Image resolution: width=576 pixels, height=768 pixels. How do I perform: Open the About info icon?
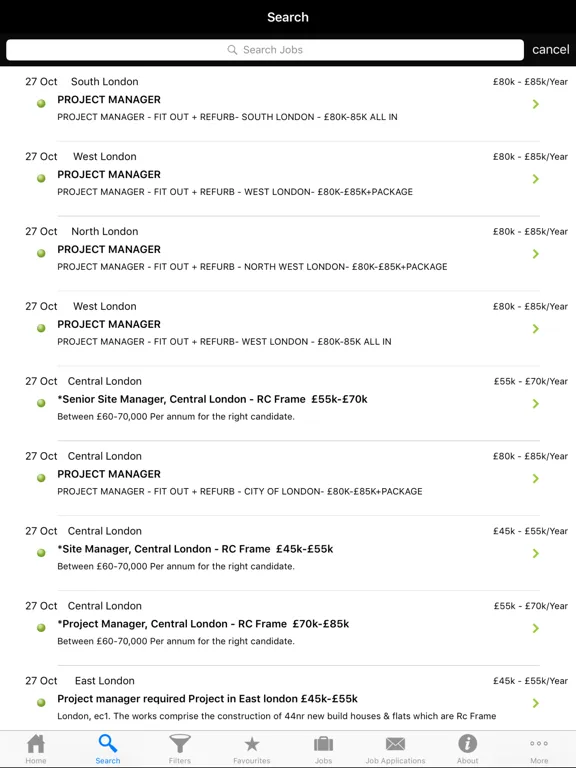point(467,744)
